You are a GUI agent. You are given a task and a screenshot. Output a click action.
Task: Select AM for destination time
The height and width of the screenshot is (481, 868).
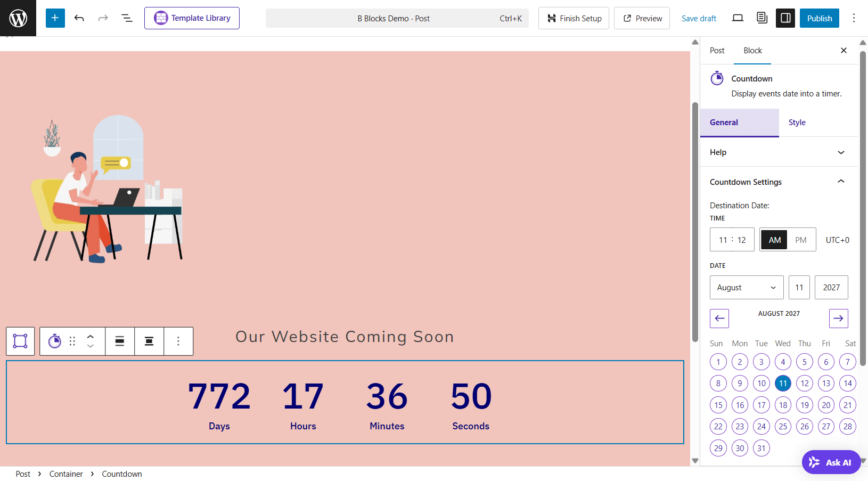(774, 240)
